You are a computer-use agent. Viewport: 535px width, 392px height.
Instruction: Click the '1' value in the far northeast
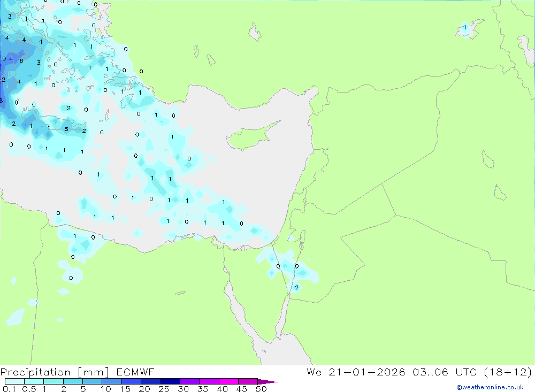(x=465, y=27)
